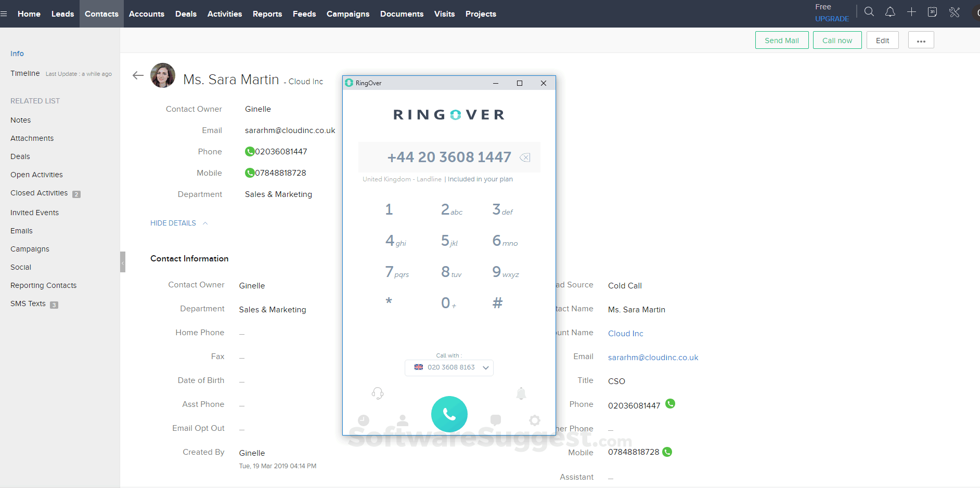Click Sara Martin's profile photo

[163, 75]
